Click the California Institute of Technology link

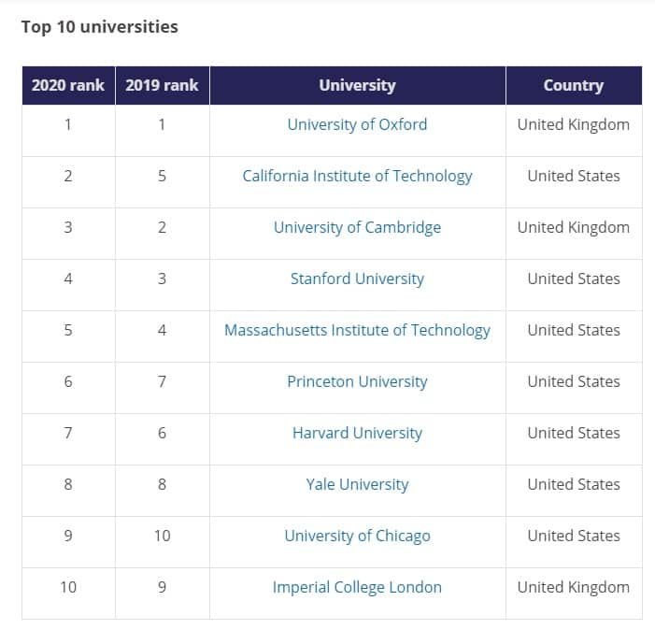357,176
